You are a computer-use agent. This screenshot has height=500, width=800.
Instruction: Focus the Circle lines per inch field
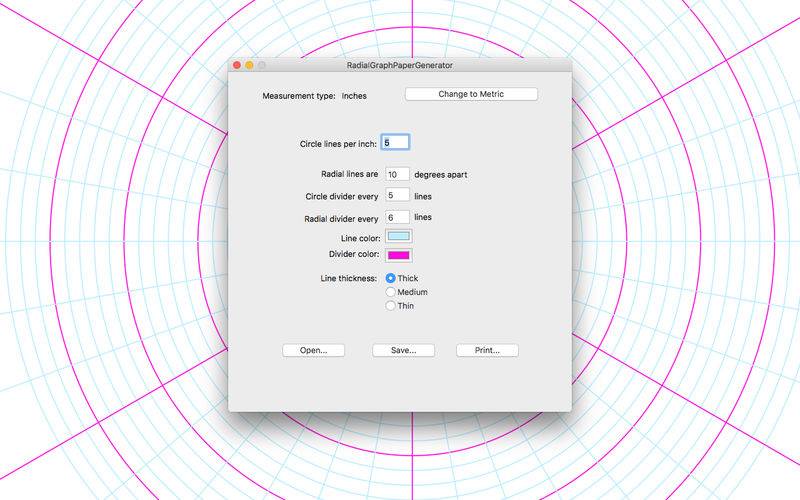[x=395, y=142]
